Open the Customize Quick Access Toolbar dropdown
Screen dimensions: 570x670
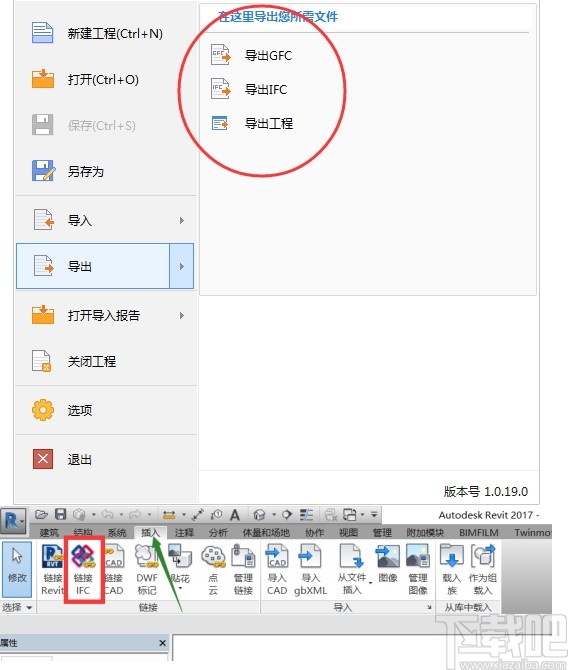click(x=374, y=515)
